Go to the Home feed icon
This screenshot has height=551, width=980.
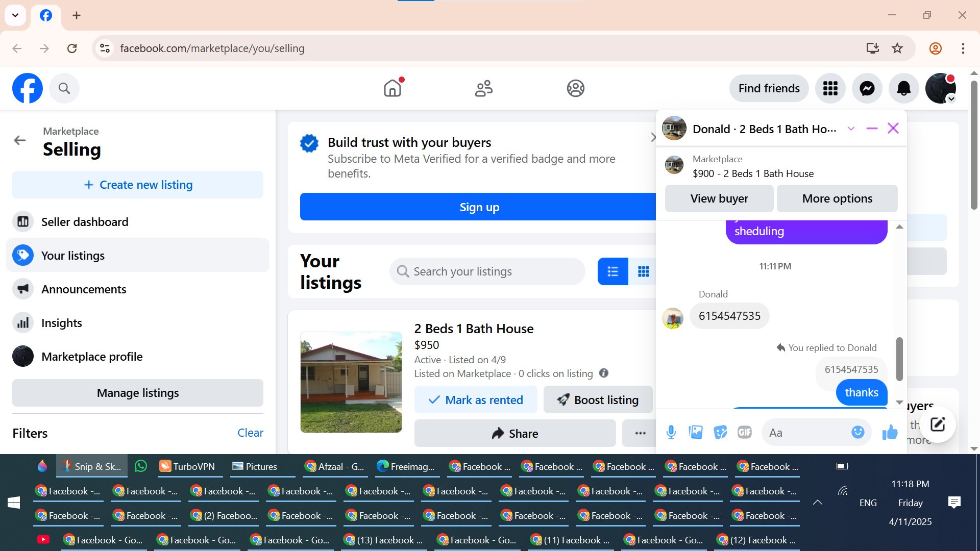393,88
